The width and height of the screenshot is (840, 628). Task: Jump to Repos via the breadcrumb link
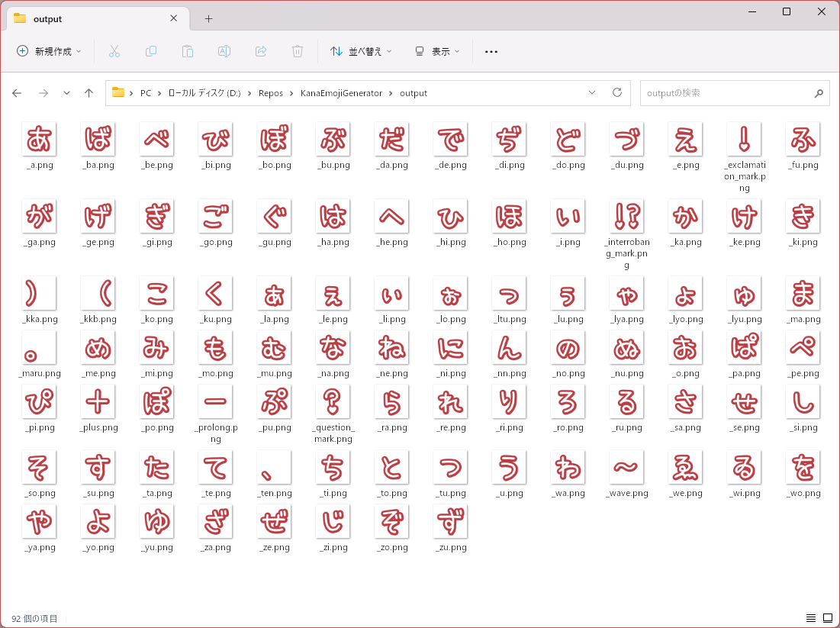(x=270, y=92)
